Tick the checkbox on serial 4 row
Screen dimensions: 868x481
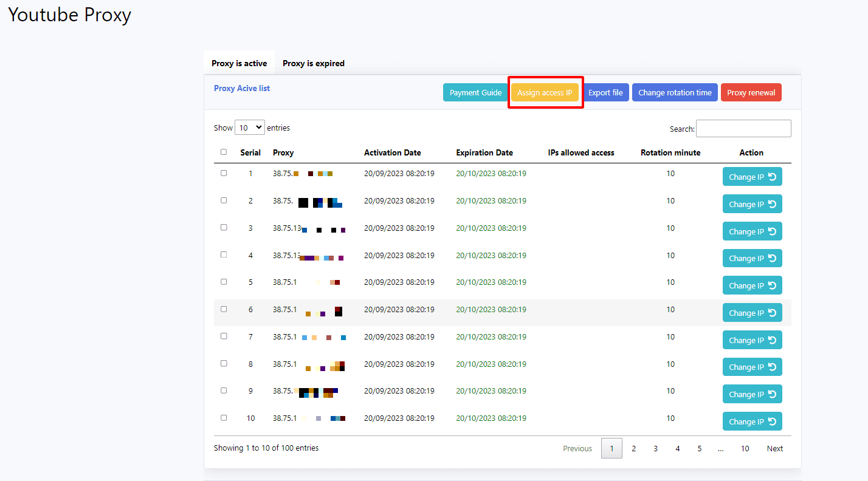coord(224,254)
